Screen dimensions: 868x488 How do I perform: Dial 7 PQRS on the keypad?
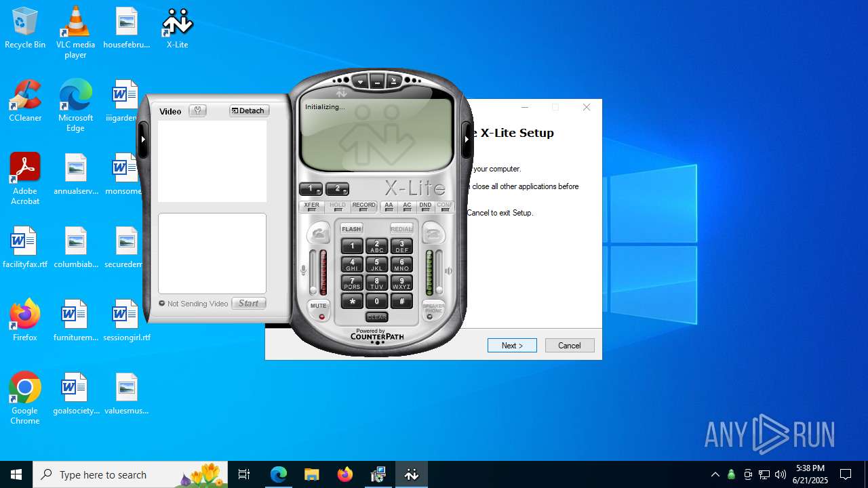[352, 283]
